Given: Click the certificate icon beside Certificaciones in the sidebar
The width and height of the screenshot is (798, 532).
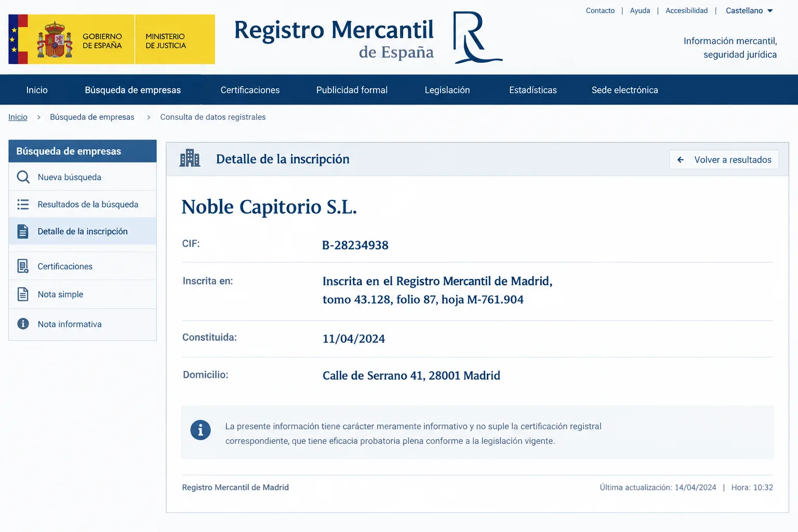Looking at the screenshot, I should click(x=23, y=267).
